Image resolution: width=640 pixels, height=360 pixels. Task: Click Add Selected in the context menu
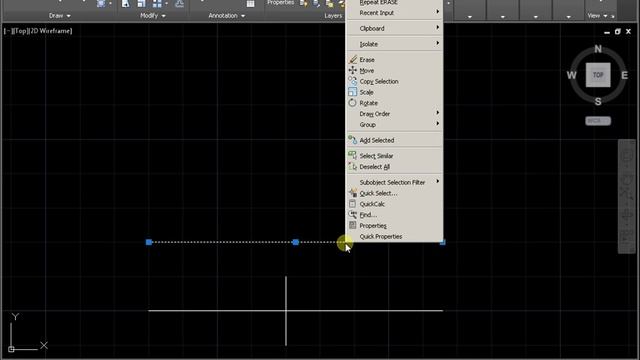point(394,140)
